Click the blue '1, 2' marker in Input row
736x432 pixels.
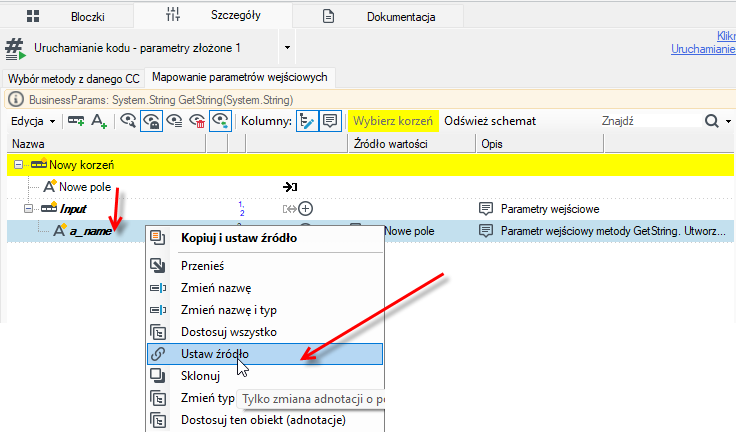241,208
